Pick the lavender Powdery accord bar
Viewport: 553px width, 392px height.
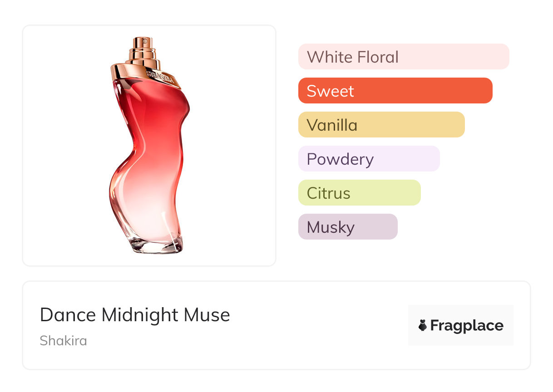click(369, 159)
